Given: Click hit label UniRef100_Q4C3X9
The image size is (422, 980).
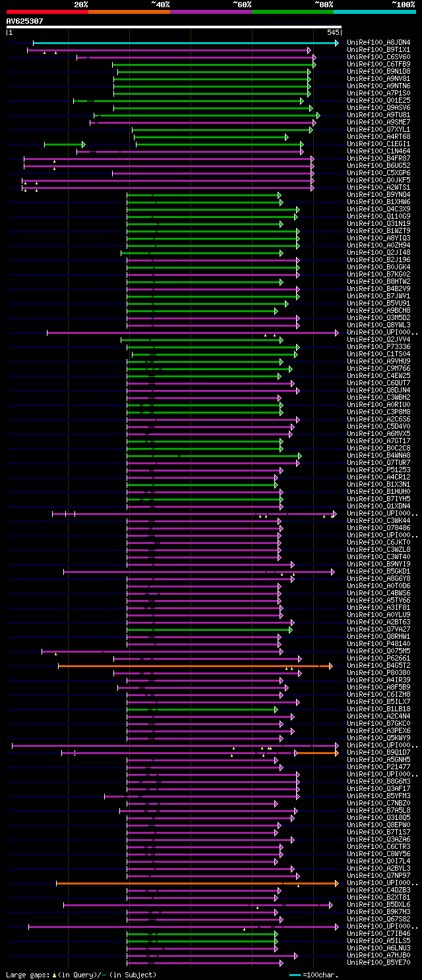Looking at the screenshot, I should point(378,209).
